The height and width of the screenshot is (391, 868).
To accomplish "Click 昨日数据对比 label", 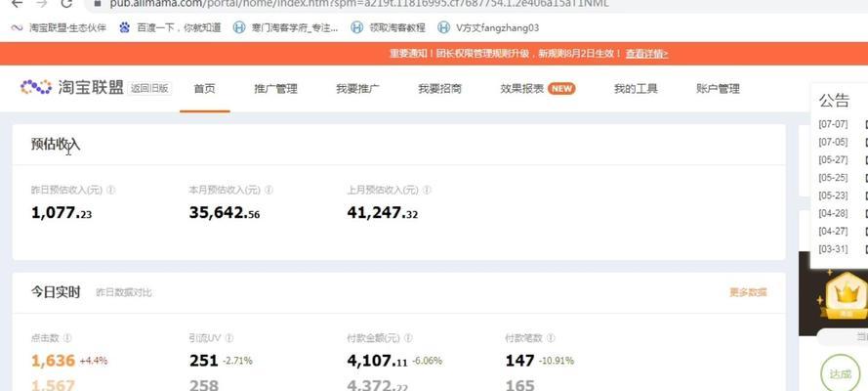I will [124, 292].
